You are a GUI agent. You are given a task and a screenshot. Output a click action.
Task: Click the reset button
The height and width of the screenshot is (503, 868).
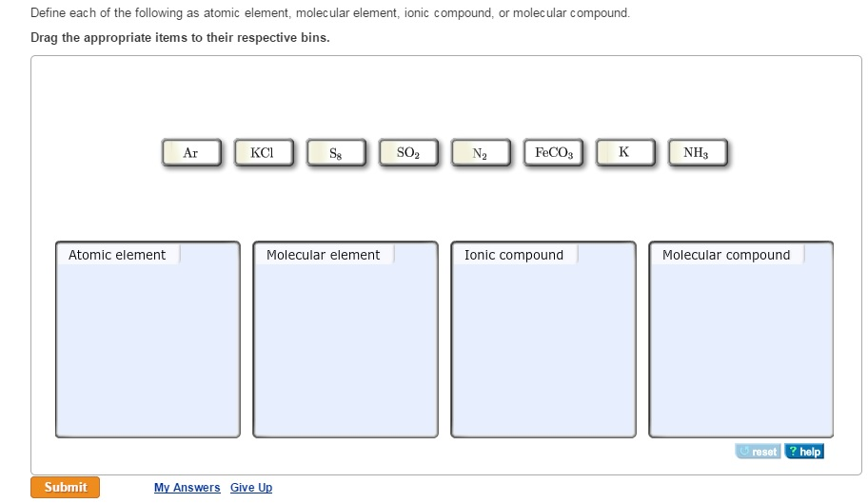(758, 452)
